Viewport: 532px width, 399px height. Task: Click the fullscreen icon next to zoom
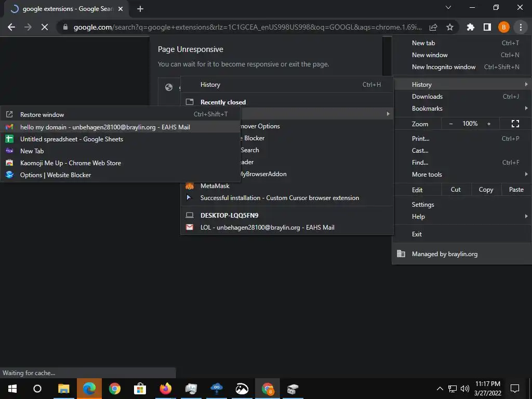[x=515, y=124]
